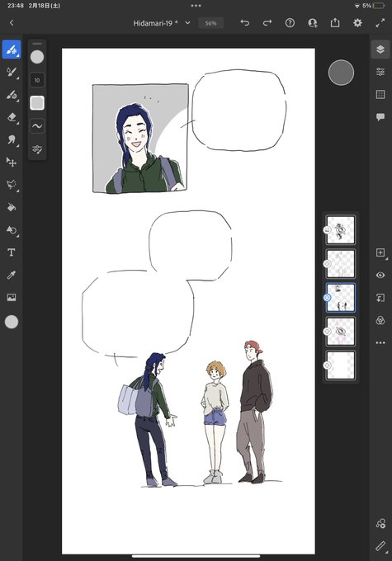Open brush smoothing setting

(37, 126)
